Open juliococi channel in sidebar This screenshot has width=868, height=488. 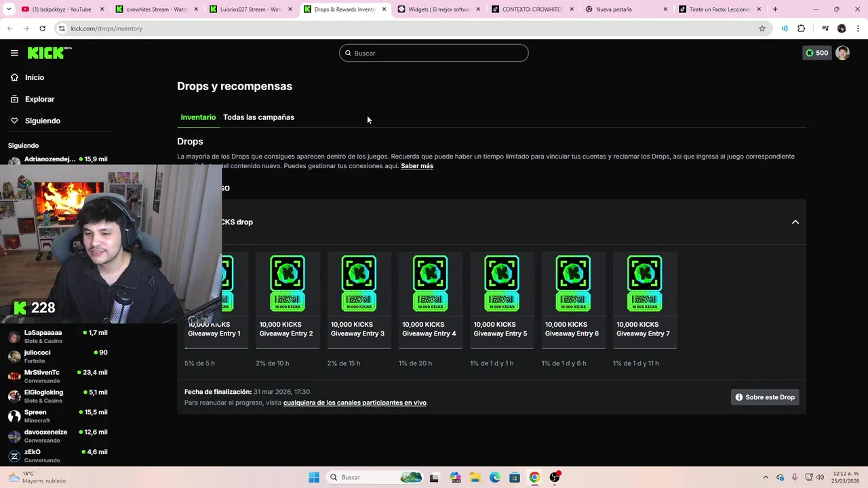pyautogui.click(x=58, y=356)
